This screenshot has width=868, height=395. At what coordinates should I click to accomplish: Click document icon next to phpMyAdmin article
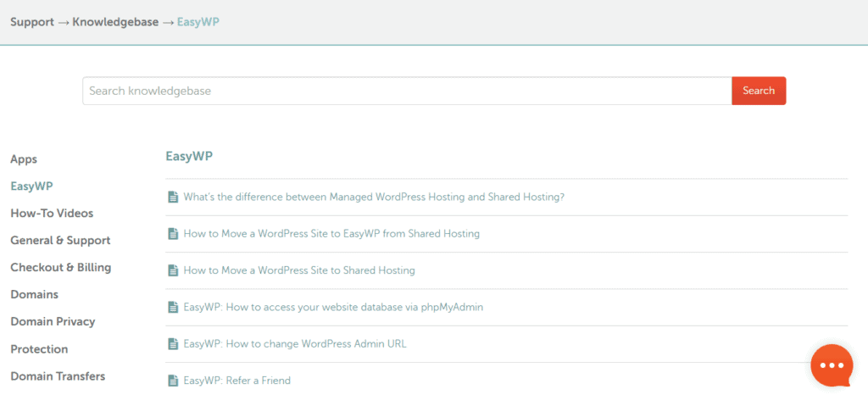click(173, 307)
